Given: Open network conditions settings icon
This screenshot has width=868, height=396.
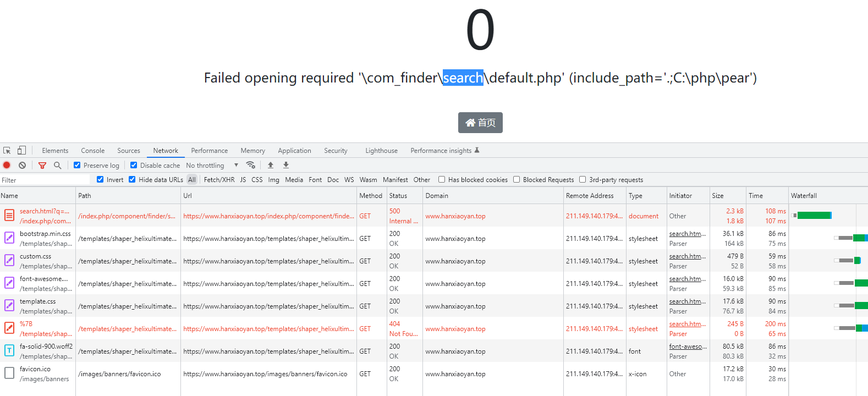Looking at the screenshot, I should (x=251, y=165).
